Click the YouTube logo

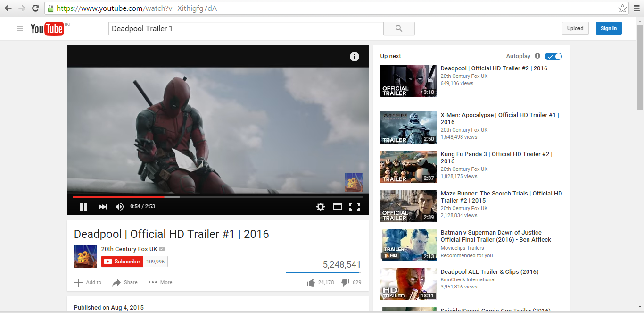(47, 29)
